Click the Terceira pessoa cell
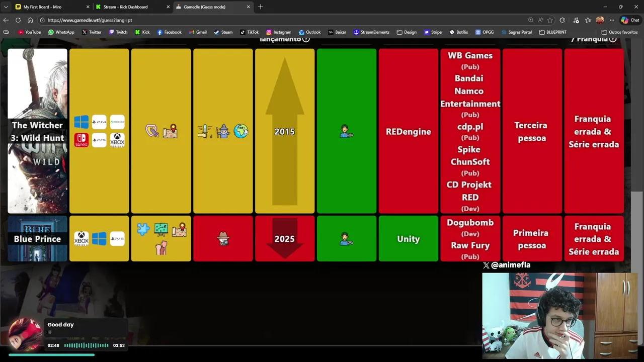Screen dimensions: 644x362 tap(532, 131)
